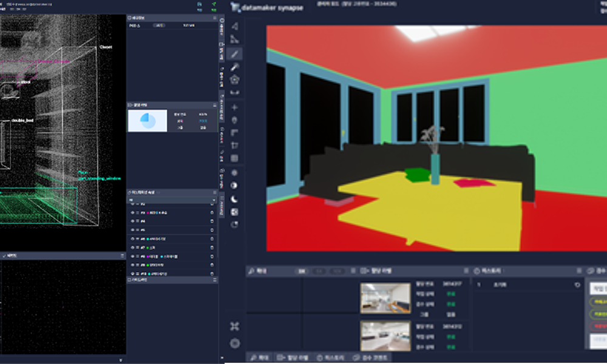
Task: Click the drag handle on annotation row #4
Action: point(137,221)
